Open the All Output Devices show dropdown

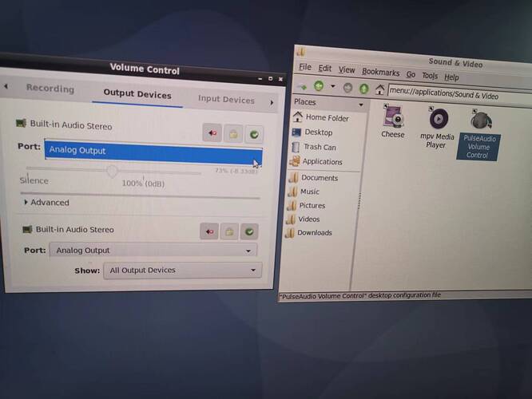(x=183, y=271)
